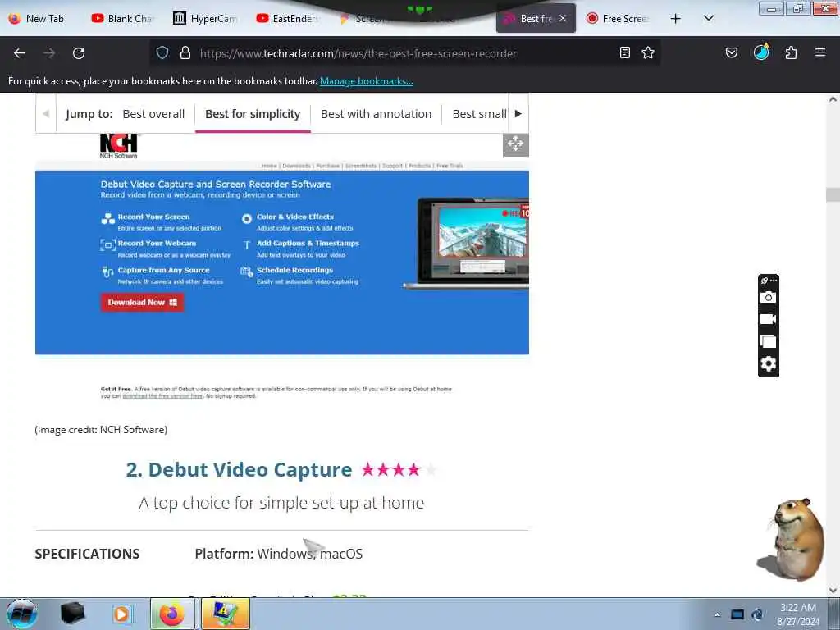
Task: Switch to Free Screen recorder tab
Action: 619,19
